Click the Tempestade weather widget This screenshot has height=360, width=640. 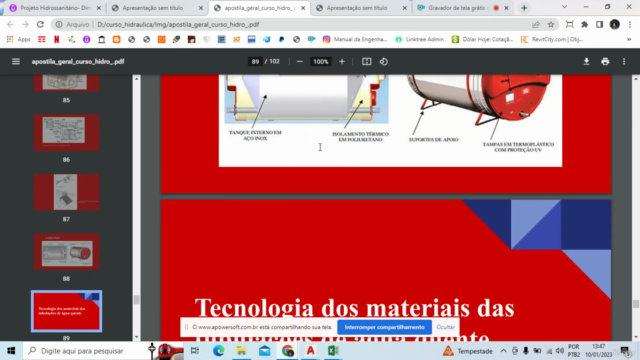(x=468, y=351)
